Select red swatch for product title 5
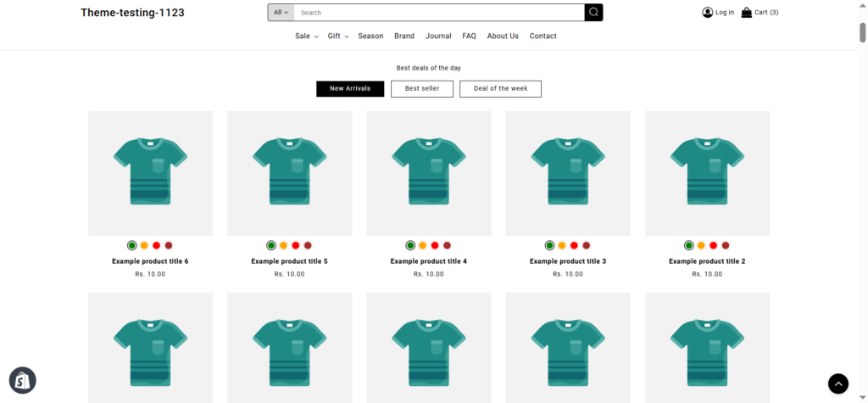The width and height of the screenshot is (868, 403). 296,245
